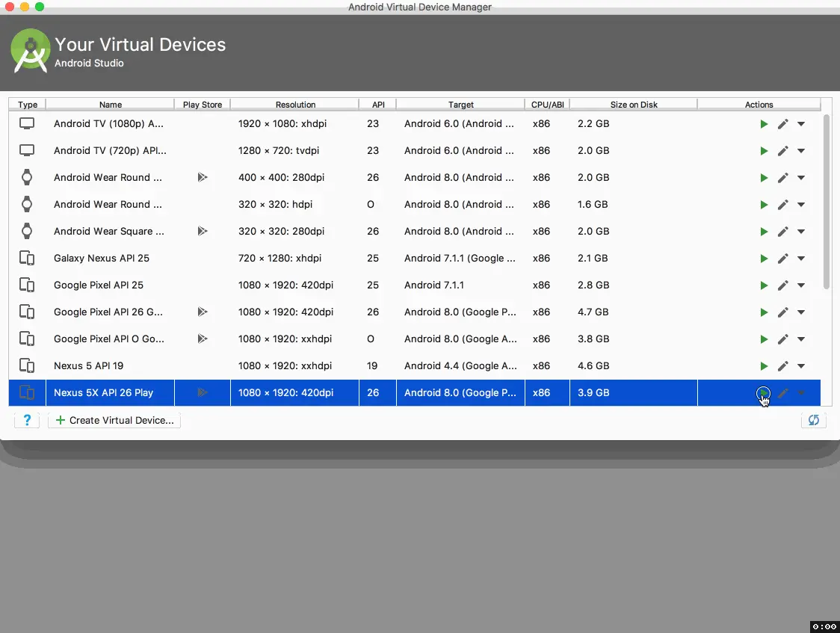The image size is (840, 633).
Task: Click the vertical scrollbar of device list
Action: point(826,202)
